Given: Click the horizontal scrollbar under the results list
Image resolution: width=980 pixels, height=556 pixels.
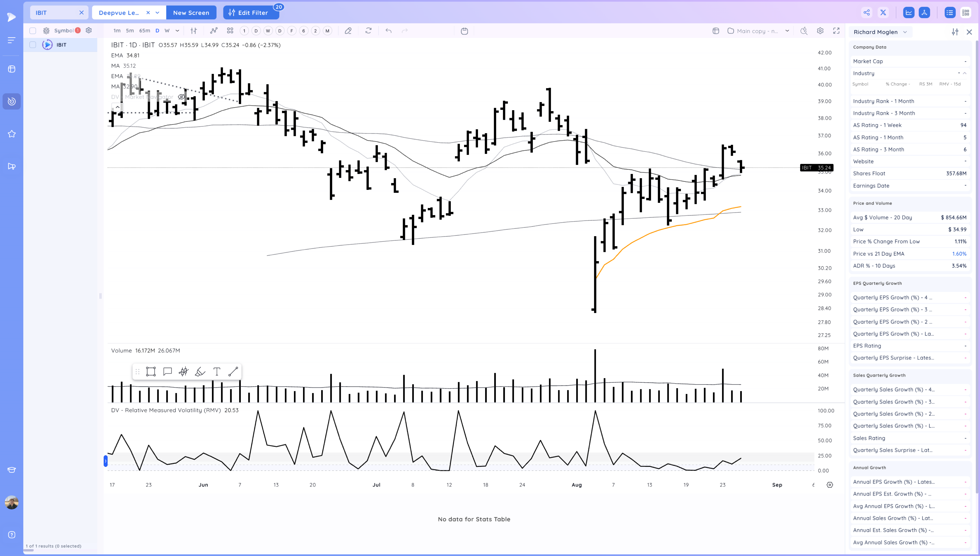Looking at the screenshot, I should pyautogui.click(x=29, y=550).
